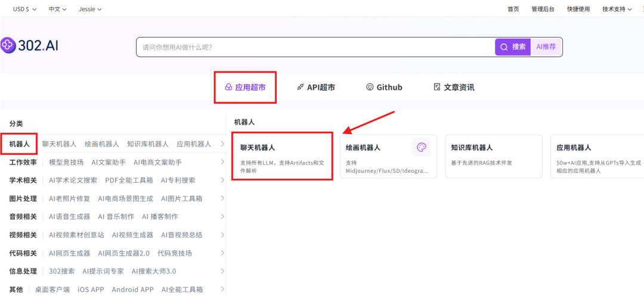
Task: Open the iOS APP link
Action: (91, 289)
